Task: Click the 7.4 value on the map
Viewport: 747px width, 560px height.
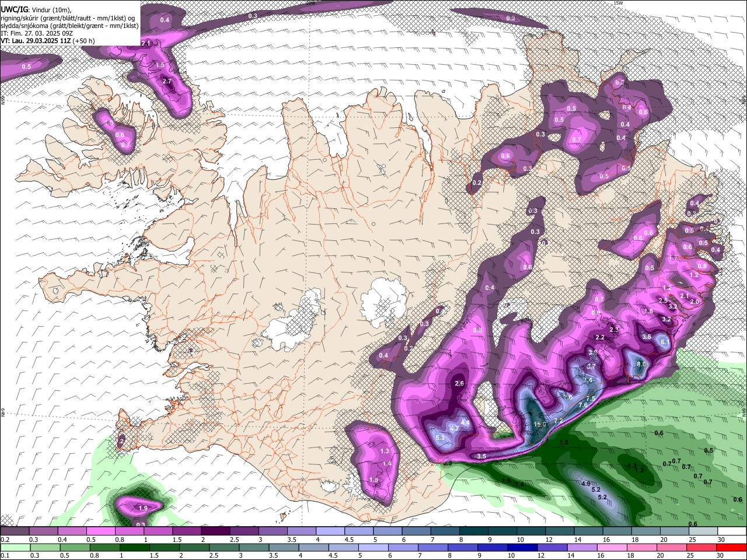Action: pyautogui.click(x=587, y=380)
